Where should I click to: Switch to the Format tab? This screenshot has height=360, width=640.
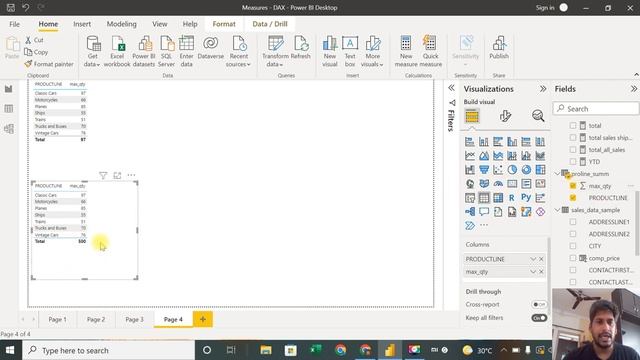click(x=224, y=24)
